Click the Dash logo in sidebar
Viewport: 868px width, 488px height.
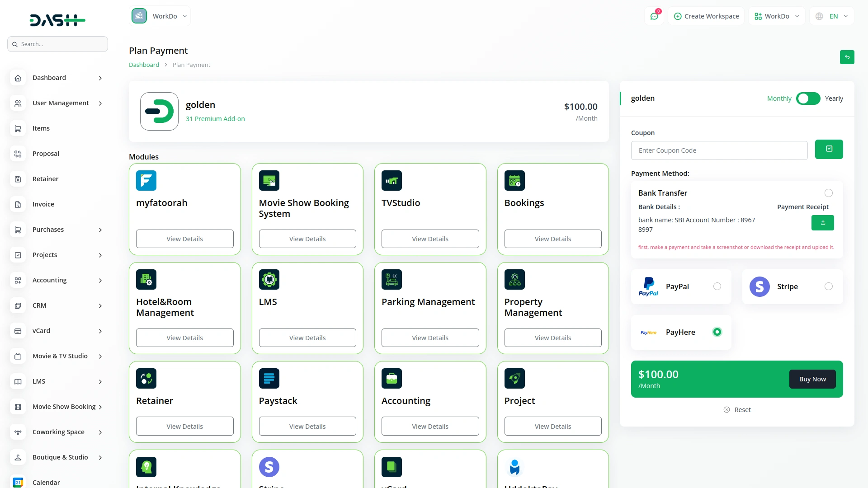click(x=57, y=20)
